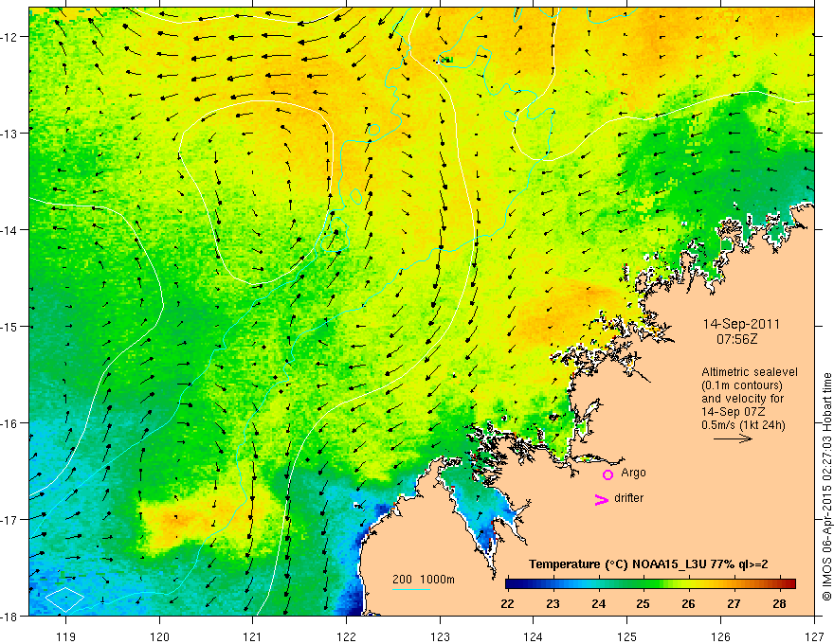This screenshot has height=644, width=834.
Task: Click the Argo legend label
Action: (633, 473)
